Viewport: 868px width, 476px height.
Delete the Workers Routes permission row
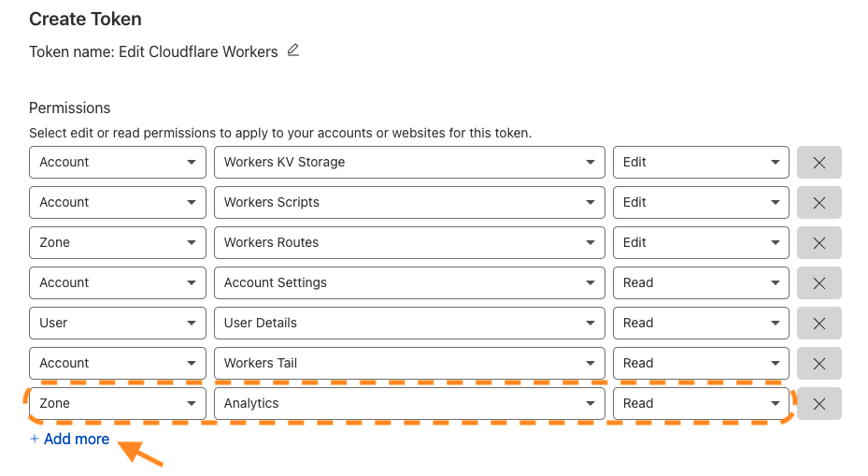[x=818, y=243]
